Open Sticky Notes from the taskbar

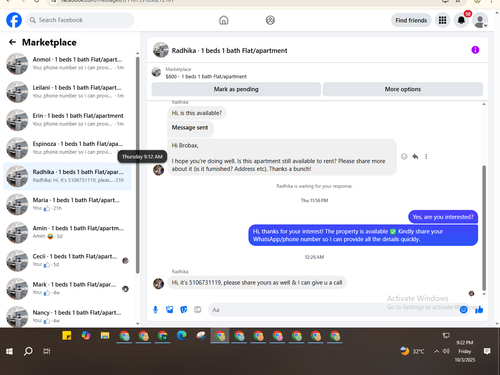tap(67, 335)
